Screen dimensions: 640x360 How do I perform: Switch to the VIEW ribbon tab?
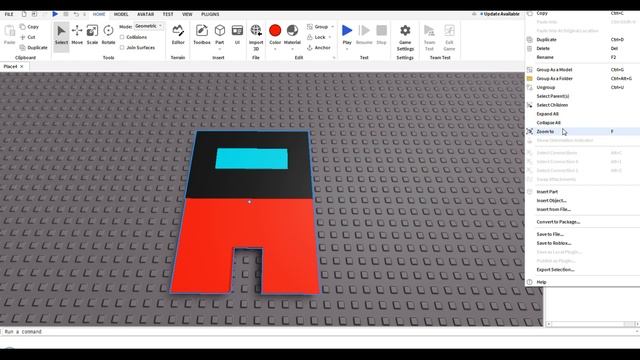pos(187,14)
